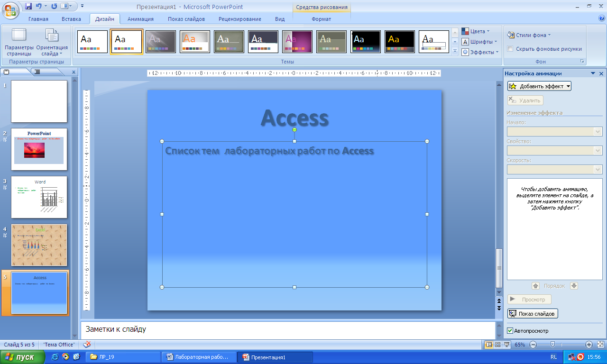Viewport: 607px width, 364px height.
Task: Enable Скрыть фоновые рисунки checkbox
Action: point(510,49)
